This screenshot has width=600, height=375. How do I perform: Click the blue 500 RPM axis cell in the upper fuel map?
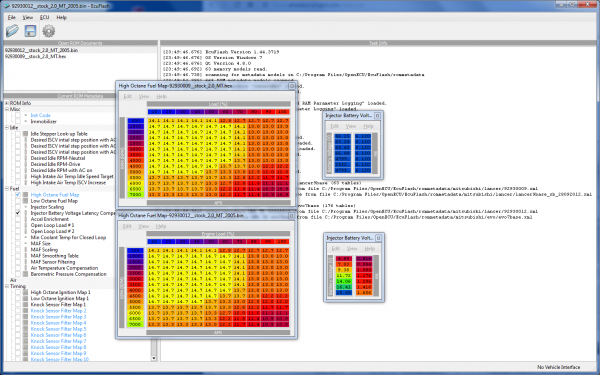135,121
